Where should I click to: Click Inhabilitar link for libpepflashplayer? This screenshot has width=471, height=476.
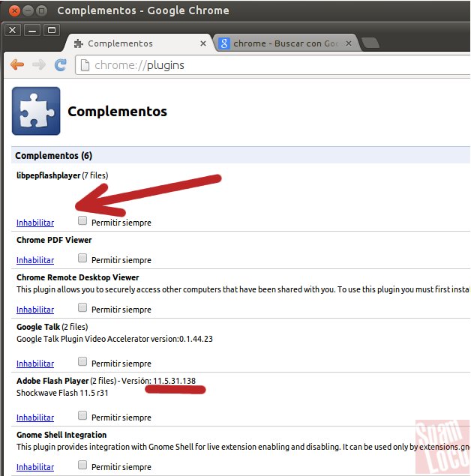35,223
